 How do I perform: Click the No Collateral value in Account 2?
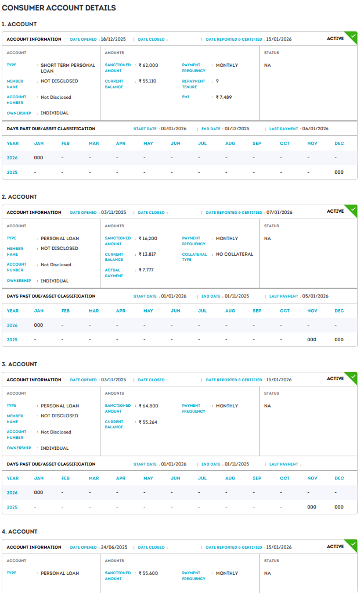point(235,254)
